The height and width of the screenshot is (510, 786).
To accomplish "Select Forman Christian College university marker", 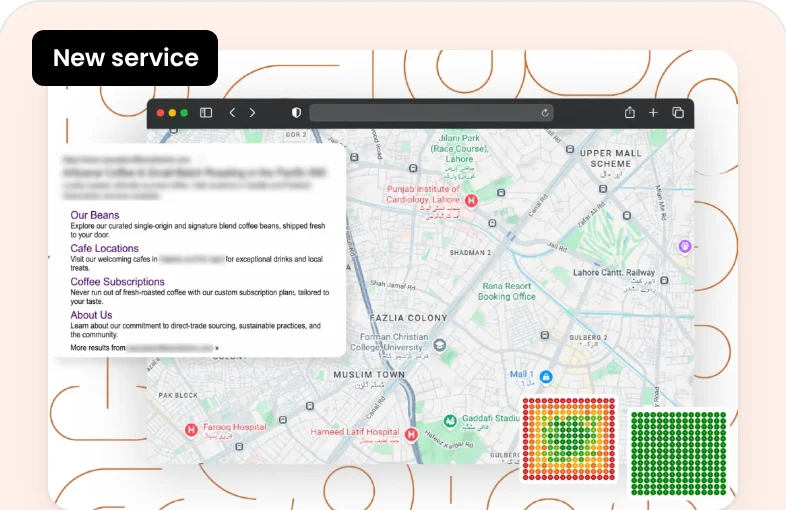I will click(x=440, y=345).
